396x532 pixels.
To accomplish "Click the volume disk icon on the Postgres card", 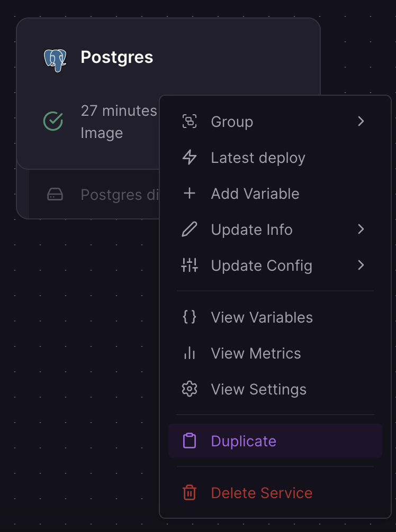I will [x=57, y=194].
